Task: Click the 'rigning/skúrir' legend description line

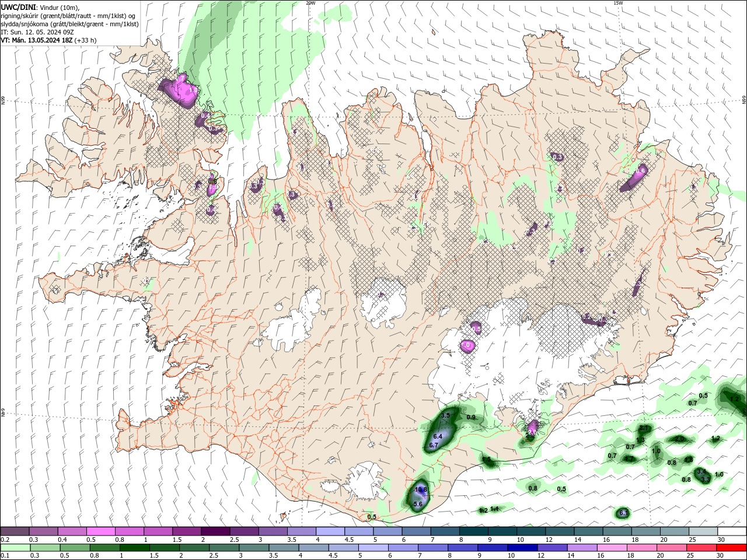Action: 69,16
